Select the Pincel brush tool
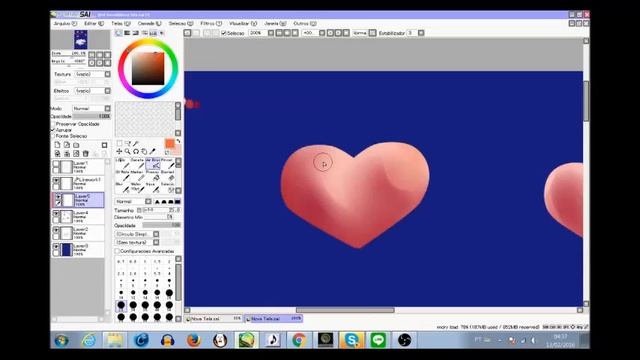 pyautogui.click(x=167, y=163)
